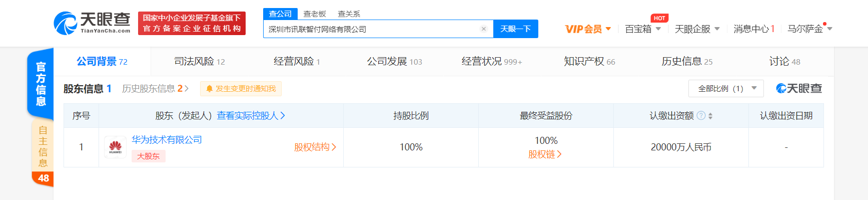Click the 认缴出资额 help question icon

click(x=701, y=116)
